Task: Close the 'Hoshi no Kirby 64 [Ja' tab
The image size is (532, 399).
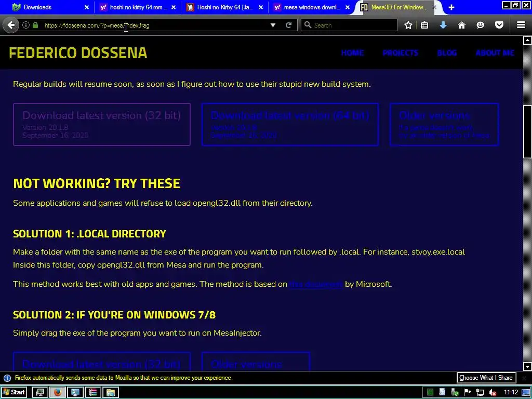Action: (x=261, y=7)
